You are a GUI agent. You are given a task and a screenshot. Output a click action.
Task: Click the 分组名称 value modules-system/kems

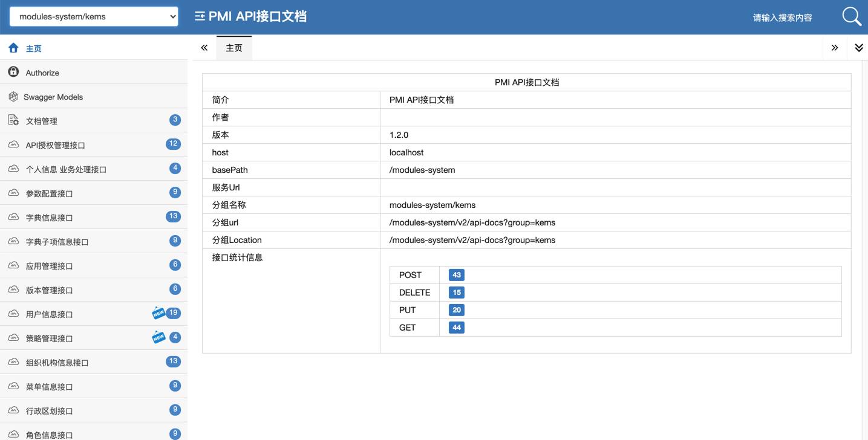click(x=432, y=205)
